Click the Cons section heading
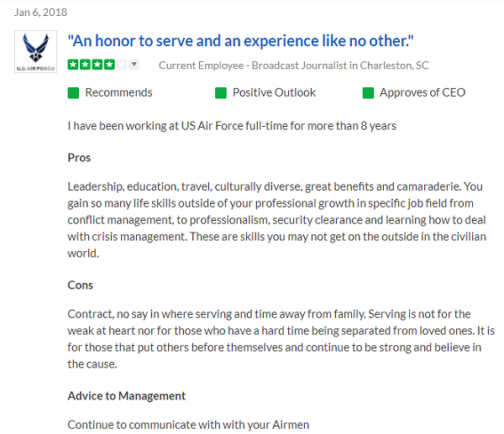 (80, 285)
